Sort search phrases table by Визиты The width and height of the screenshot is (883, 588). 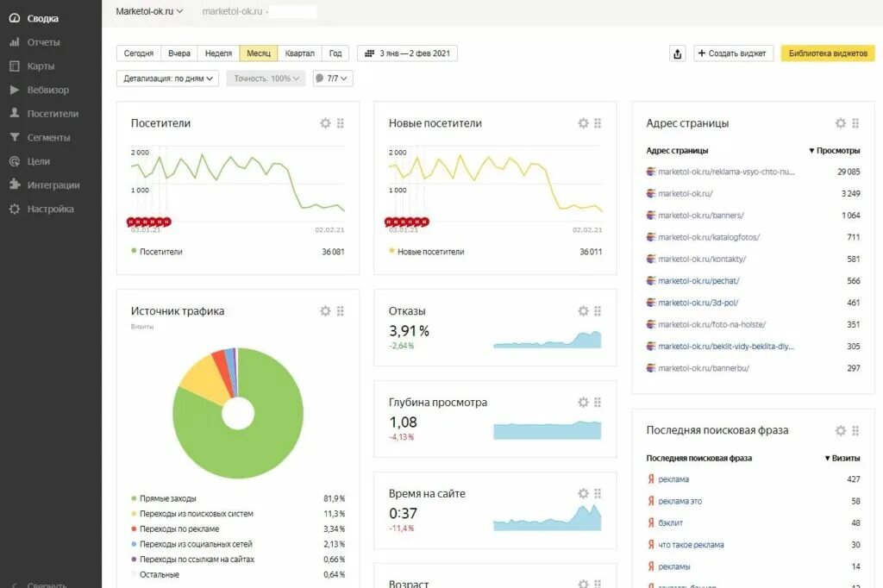tap(842, 458)
